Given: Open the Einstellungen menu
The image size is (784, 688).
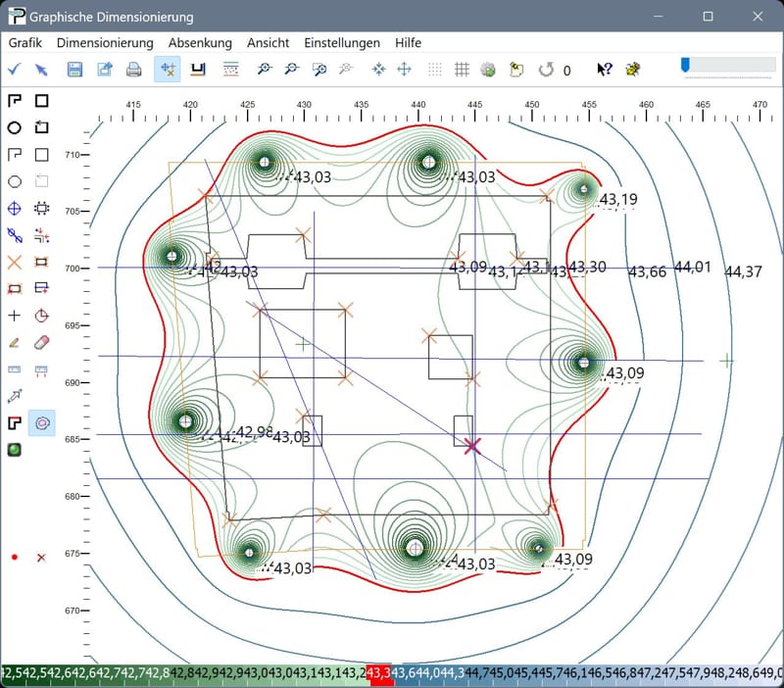Looking at the screenshot, I should [342, 43].
